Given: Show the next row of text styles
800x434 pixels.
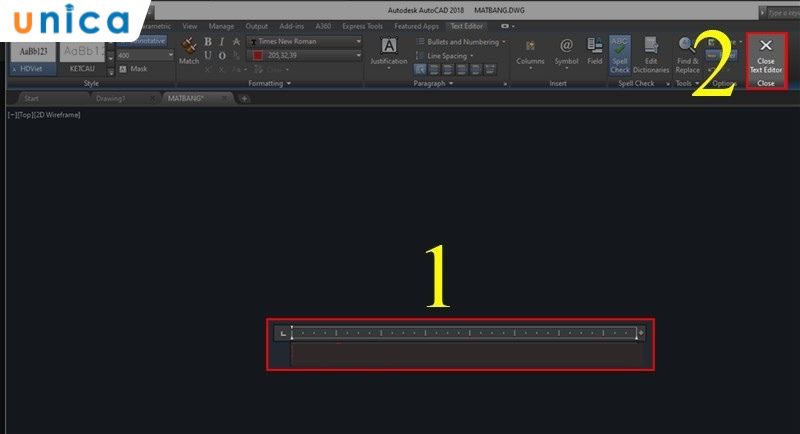Looking at the screenshot, I should coord(111,58).
